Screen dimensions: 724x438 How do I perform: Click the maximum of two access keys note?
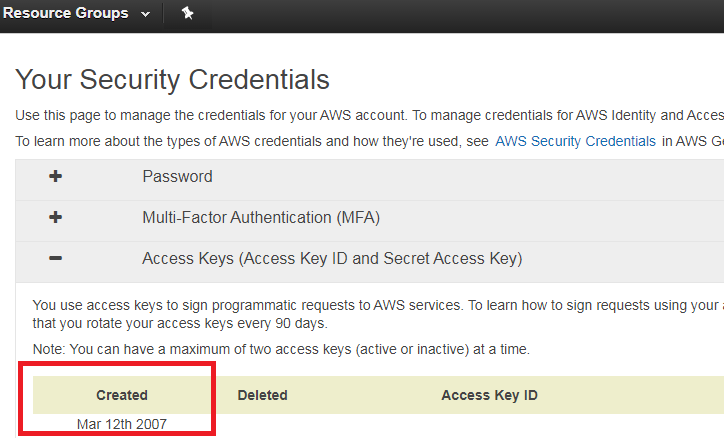pos(281,349)
